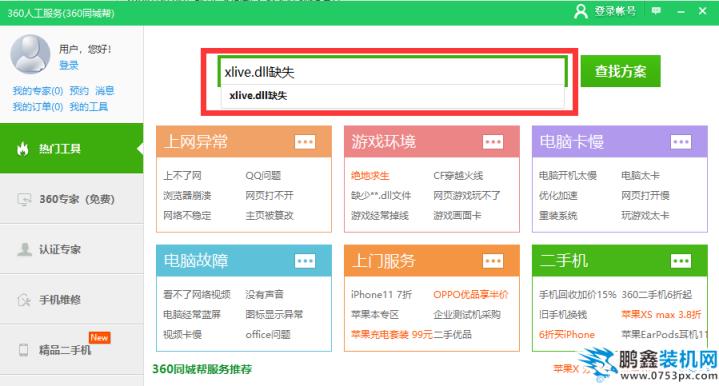Image resolution: width=719 pixels, height=386 pixels.
Task: Select 重装系统 entry
Action: (558, 215)
